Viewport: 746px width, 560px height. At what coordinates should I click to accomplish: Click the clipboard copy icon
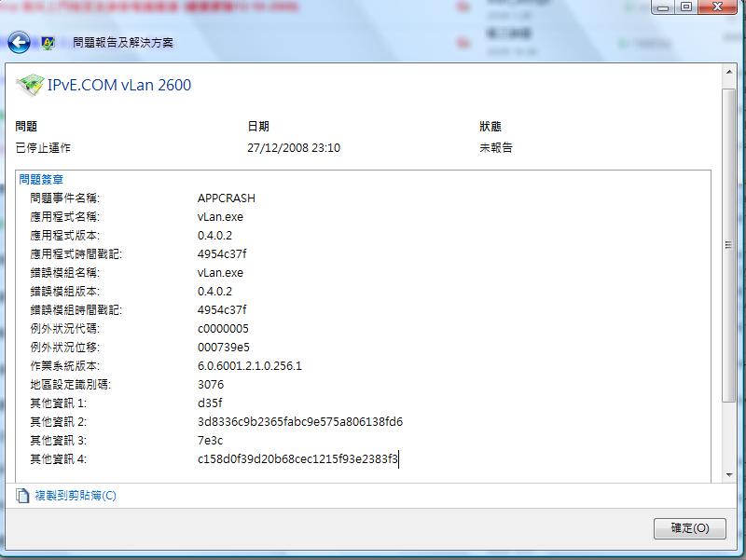point(22,496)
